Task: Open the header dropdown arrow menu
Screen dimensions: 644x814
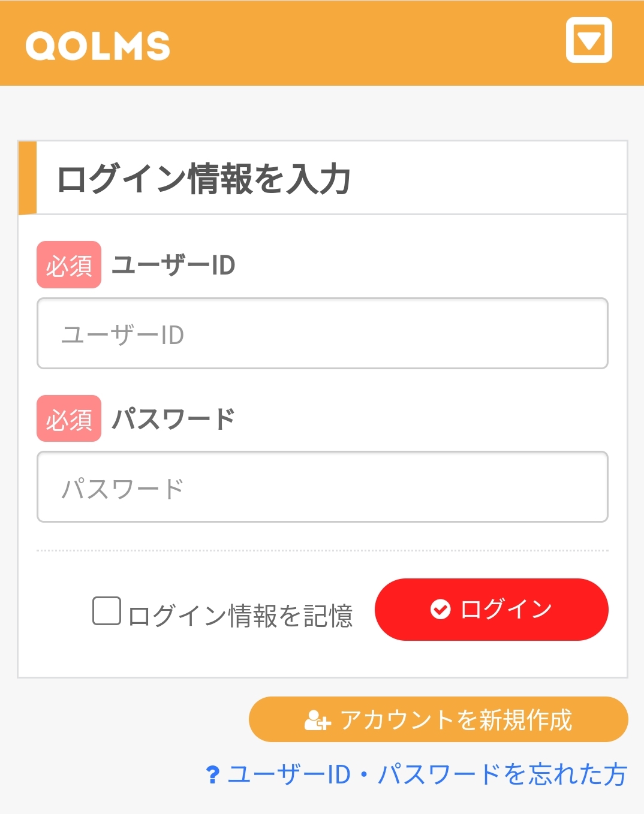Action: [x=589, y=40]
